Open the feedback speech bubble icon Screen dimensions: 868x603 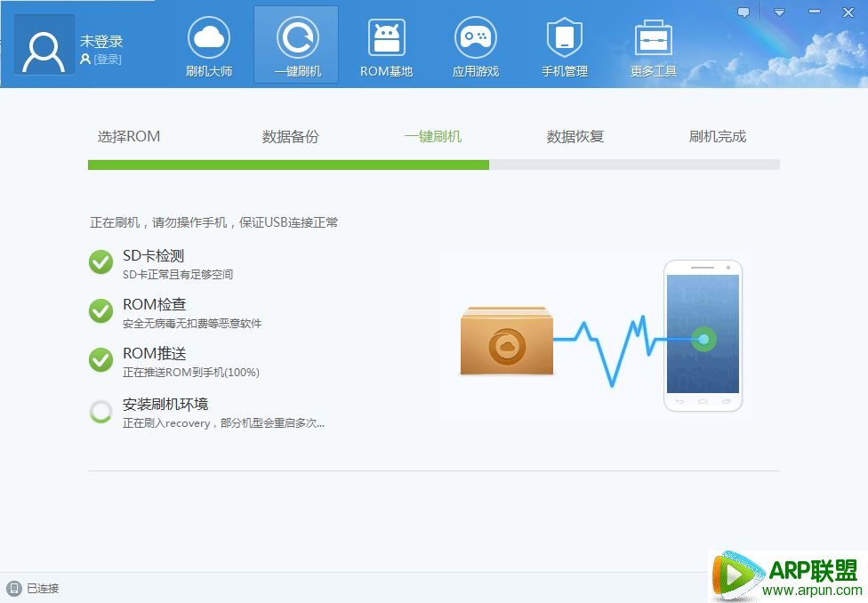point(743,12)
